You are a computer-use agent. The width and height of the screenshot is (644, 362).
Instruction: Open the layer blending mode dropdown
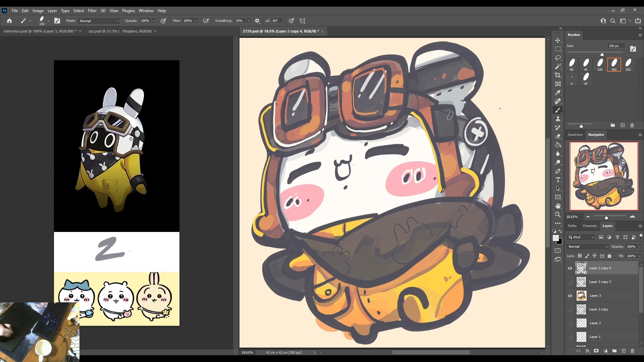pos(587,247)
